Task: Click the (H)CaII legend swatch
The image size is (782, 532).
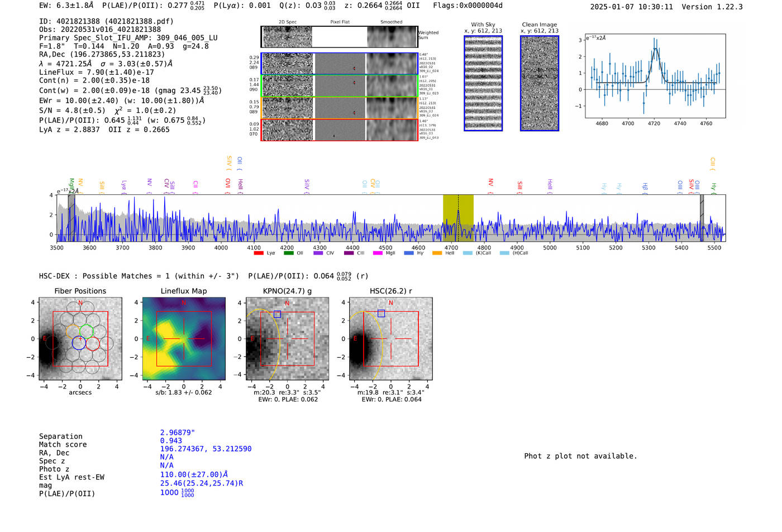Action: [504, 253]
